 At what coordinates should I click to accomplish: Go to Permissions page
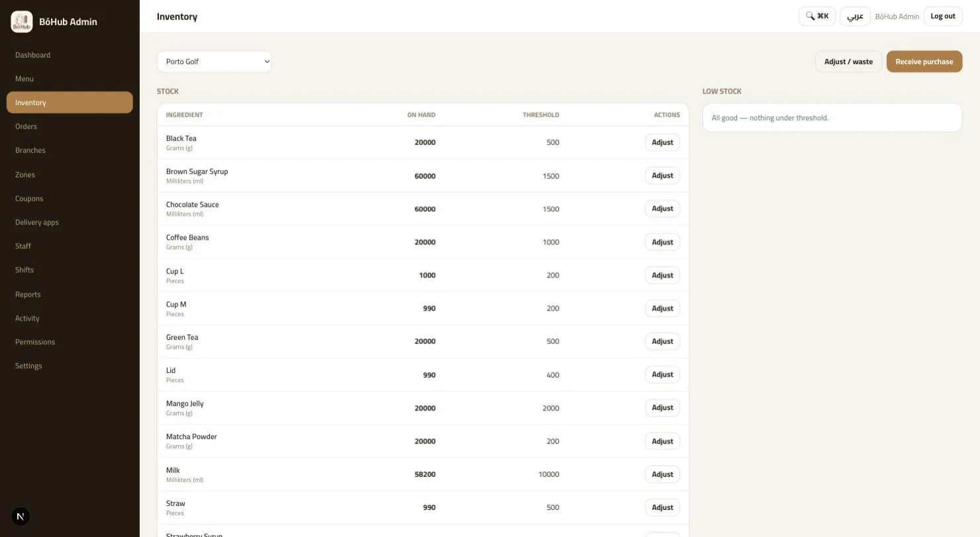coord(70,342)
